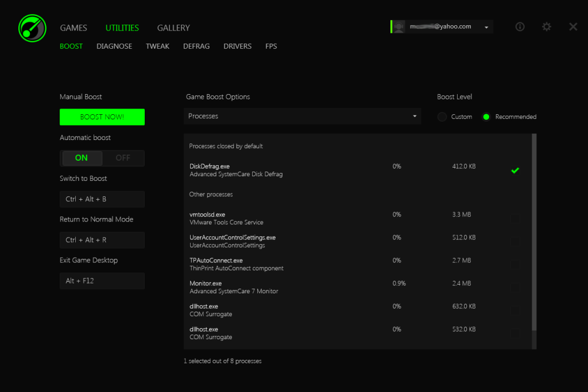Switch to the DEFRAG sub-tab
Image resolution: width=588 pixels, height=392 pixels.
196,46
